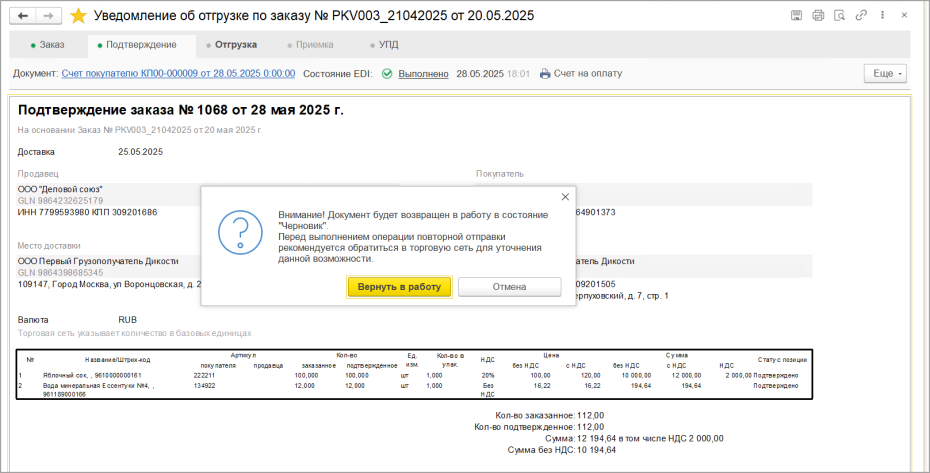This screenshot has height=473, width=930.
Task: Click На основании Заказ № PKV003_21042025 line
Action: [x=140, y=130]
